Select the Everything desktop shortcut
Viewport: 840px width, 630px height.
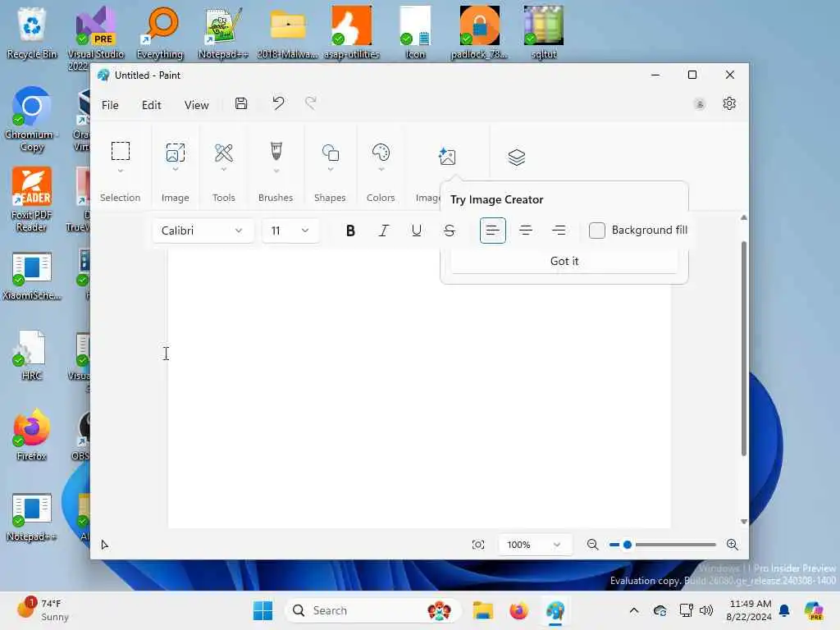[160, 33]
